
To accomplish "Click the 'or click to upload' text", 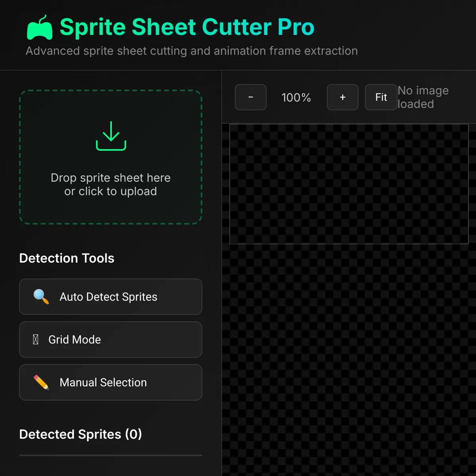I will pos(111,191).
